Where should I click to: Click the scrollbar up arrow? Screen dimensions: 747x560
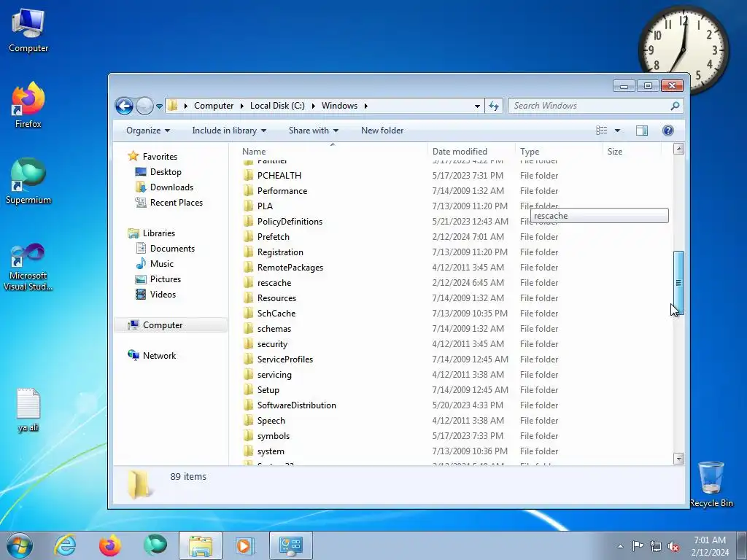(678, 149)
